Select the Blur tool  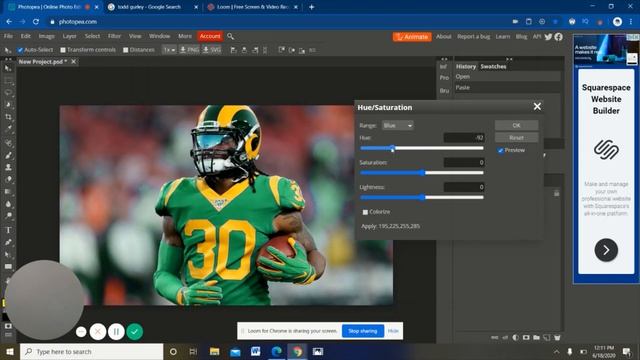click(x=8, y=204)
